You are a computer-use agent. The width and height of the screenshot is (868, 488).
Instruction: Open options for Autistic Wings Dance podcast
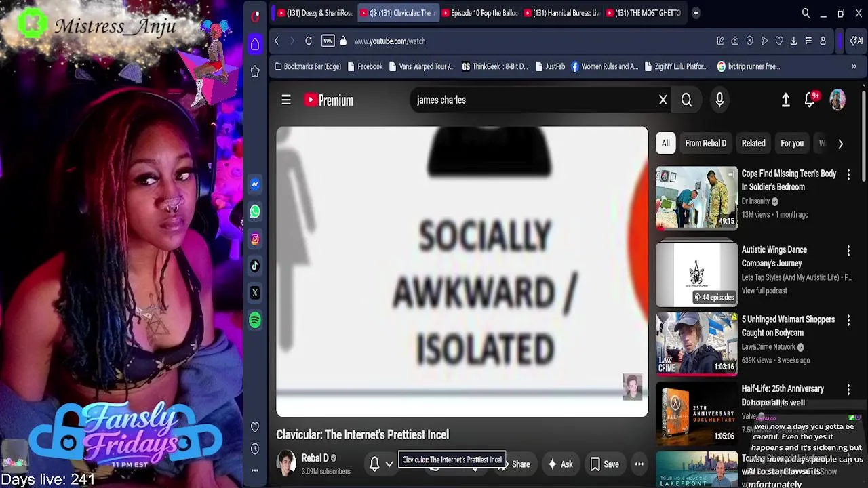(x=848, y=251)
